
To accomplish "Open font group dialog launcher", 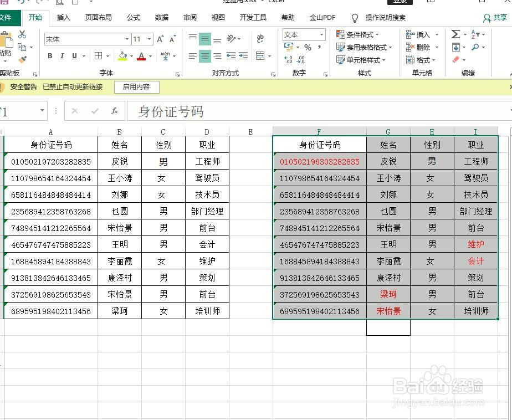I will [x=178, y=74].
